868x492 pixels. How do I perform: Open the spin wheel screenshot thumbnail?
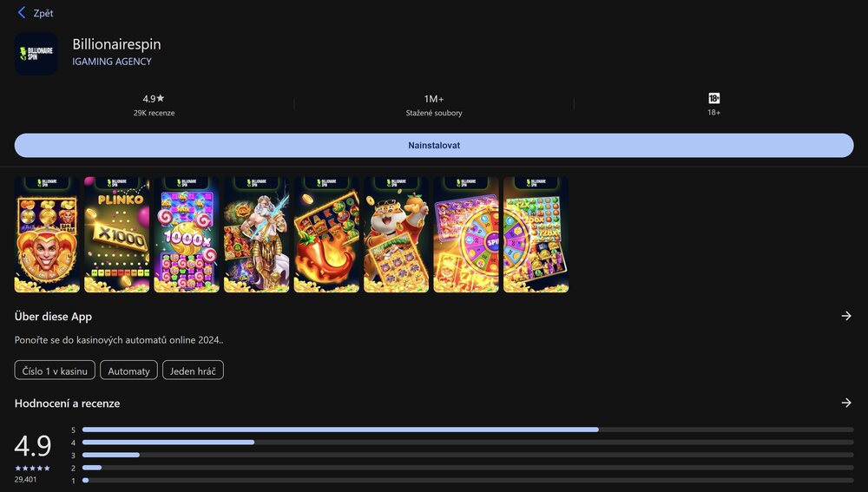(x=466, y=234)
